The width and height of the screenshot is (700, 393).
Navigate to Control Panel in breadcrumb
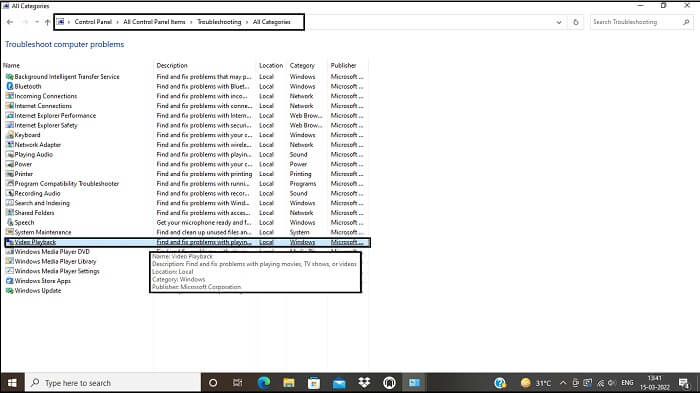(x=93, y=22)
